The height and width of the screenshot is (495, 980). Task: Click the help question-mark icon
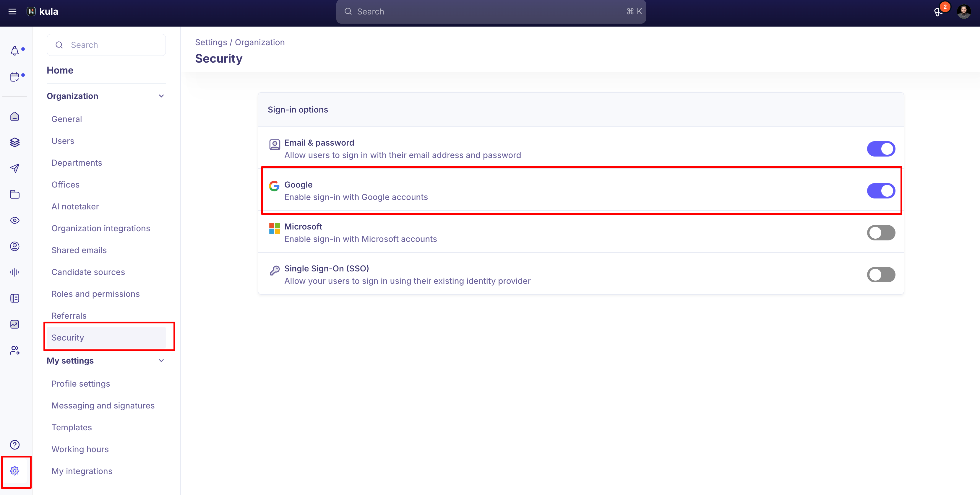pyautogui.click(x=15, y=444)
